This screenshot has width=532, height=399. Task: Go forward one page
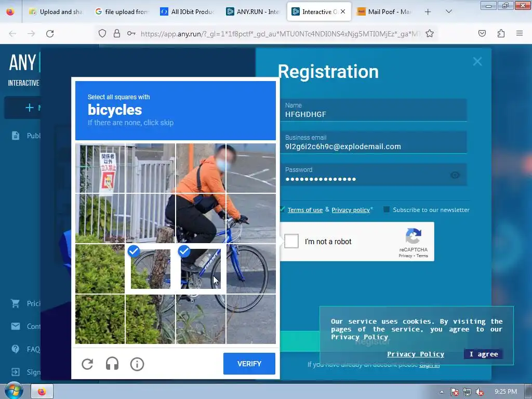click(x=31, y=34)
